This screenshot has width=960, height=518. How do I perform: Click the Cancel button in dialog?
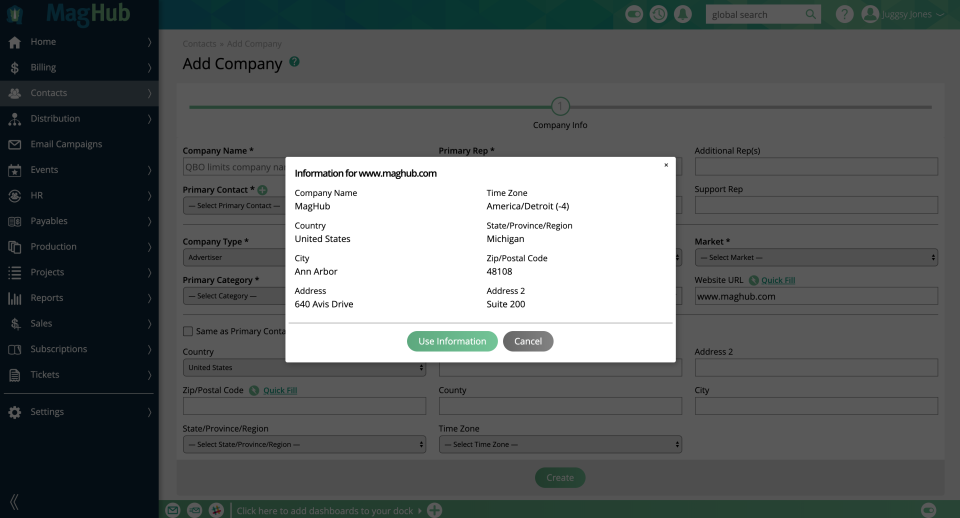point(528,342)
